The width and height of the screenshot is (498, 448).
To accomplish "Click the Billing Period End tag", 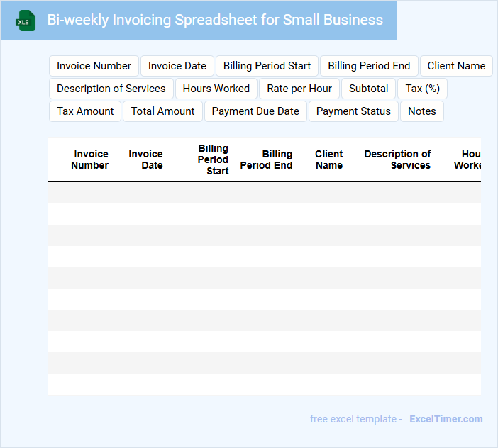I will 369,66.
